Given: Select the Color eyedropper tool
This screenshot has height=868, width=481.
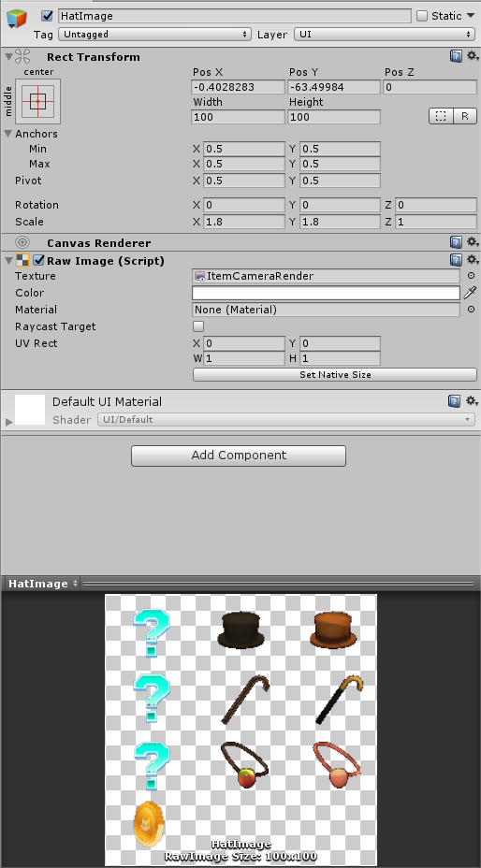Looking at the screenshot, I should pyautogui.click(x=470, y=293).
